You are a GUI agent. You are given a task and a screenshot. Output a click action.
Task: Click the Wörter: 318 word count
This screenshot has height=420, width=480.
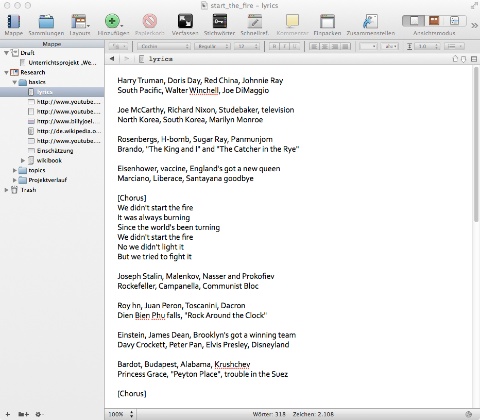click(269, 414)
